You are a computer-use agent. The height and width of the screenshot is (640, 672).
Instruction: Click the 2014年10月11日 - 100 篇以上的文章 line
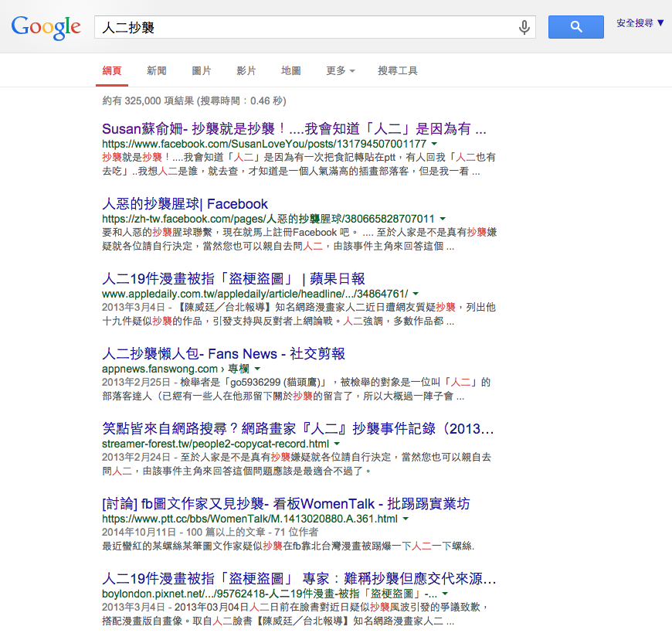pyautogui.click(x=210, y=533)
